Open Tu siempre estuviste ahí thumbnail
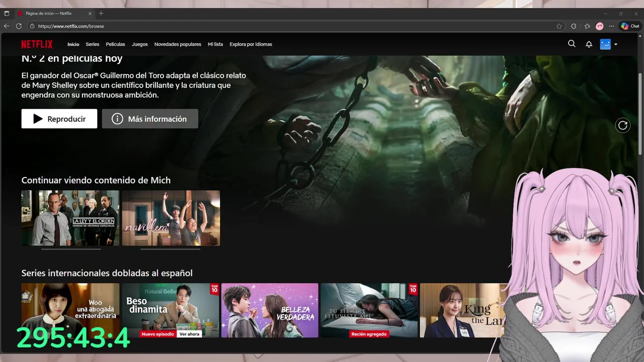Viewport: 644px width, 362px height. (369, 310)
